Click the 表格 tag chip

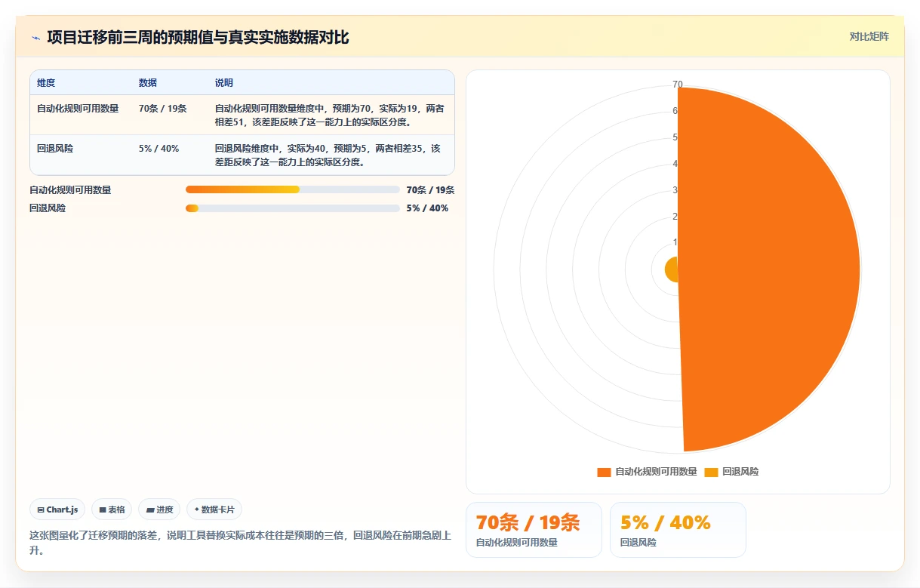point(112,509)
